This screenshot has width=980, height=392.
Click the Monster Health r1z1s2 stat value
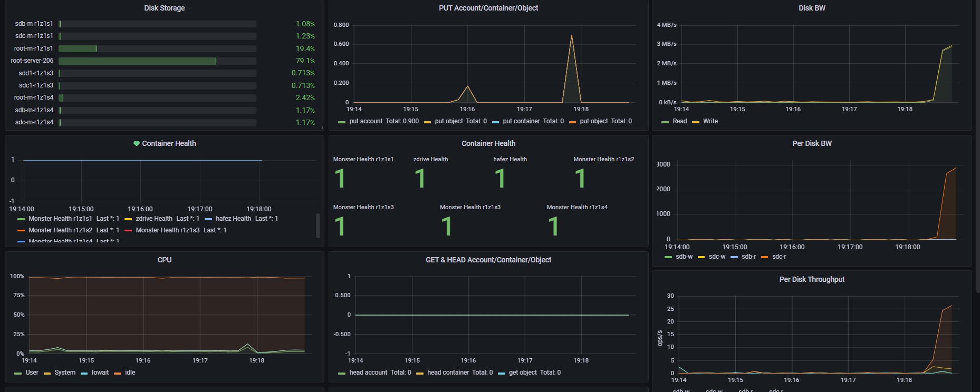[x=580, y=178]
